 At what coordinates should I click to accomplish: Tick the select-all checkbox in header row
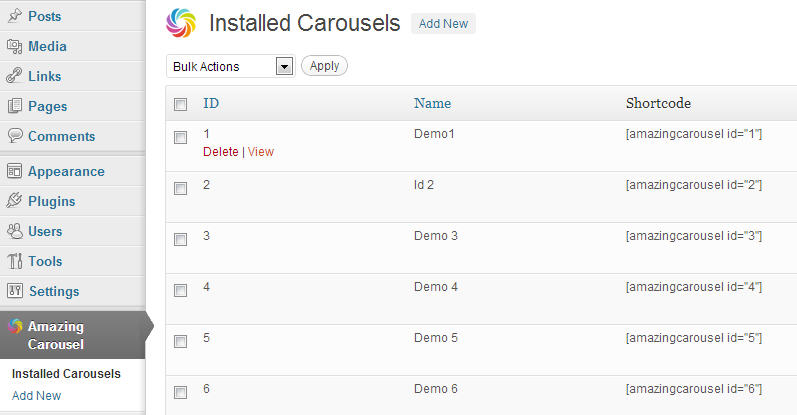180,104
